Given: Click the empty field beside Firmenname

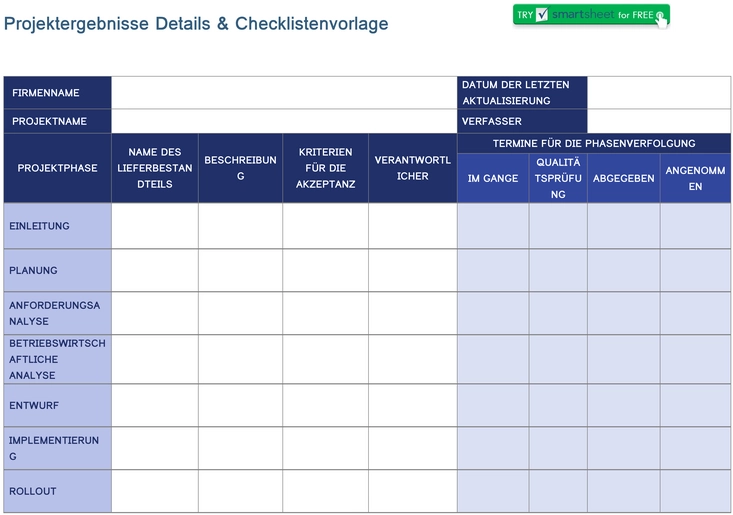Looking at the screenshot, I should (284, 93).
